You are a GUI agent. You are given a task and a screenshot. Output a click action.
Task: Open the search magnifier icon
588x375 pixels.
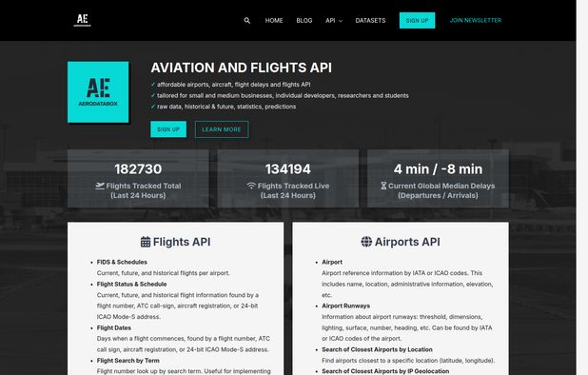tap(247, 21)
